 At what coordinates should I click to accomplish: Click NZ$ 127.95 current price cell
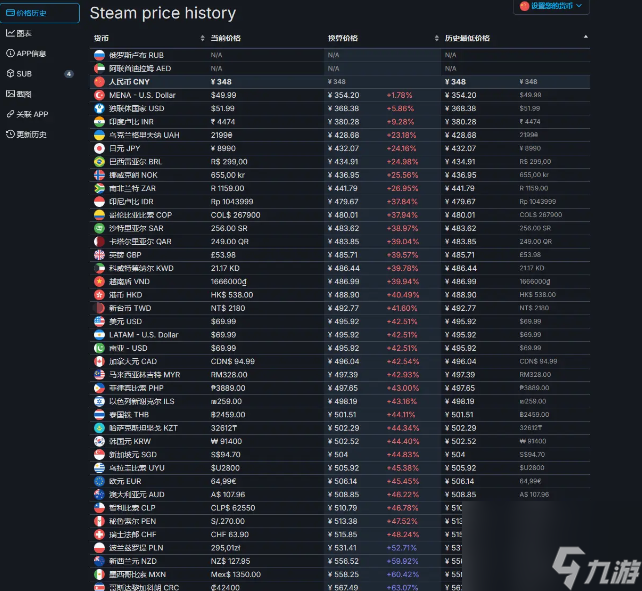[231, 561]
